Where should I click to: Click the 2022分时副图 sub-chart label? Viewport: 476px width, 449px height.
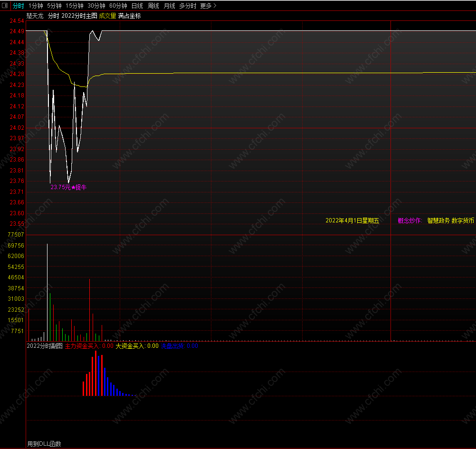click(x=45, y=346)
